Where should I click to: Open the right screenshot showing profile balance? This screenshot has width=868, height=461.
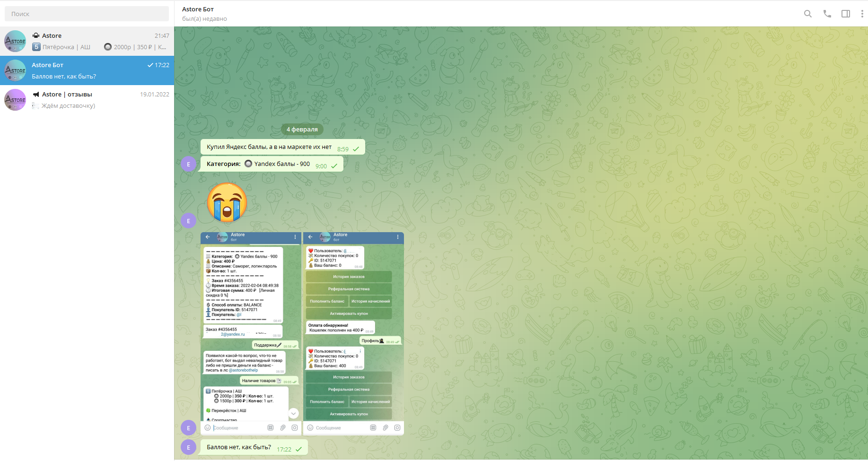point(353,334)
